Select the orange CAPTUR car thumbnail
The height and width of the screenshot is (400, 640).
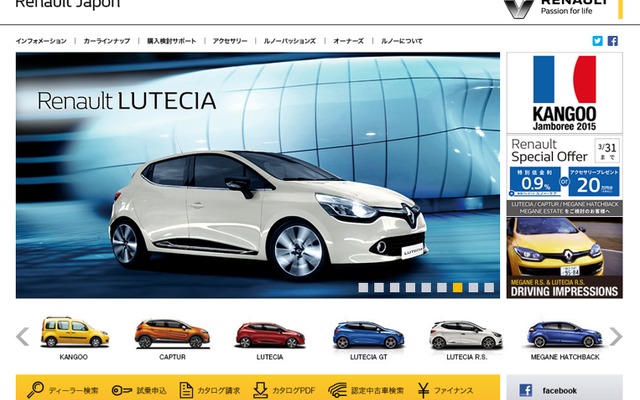coord(172,333)
